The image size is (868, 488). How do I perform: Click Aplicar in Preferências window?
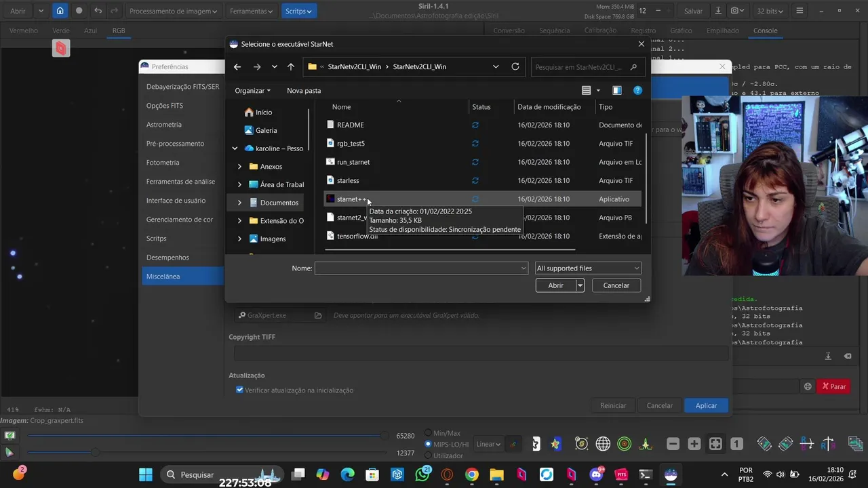tap(706, 405)
